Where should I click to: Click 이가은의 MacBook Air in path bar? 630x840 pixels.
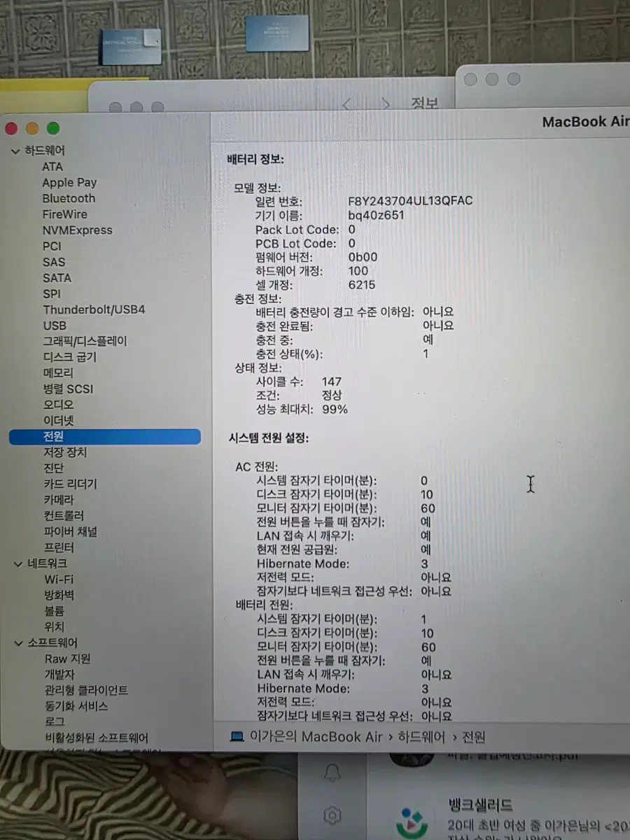(x=316, y=736)
